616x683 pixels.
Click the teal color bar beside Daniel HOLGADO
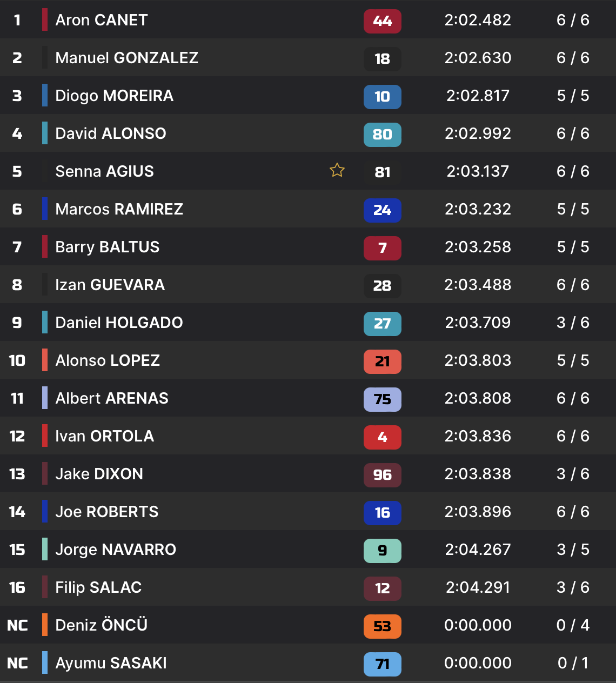[x=45, y=323]
